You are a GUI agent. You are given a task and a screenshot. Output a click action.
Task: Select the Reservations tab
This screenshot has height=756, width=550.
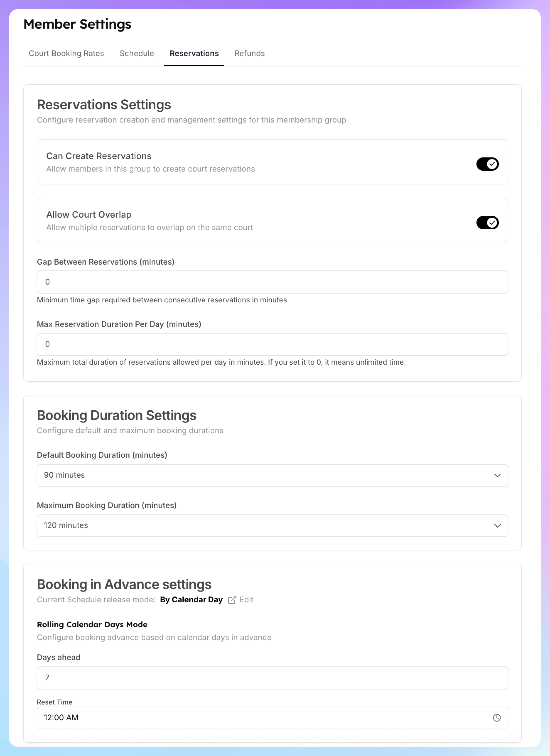coord(194,53)
